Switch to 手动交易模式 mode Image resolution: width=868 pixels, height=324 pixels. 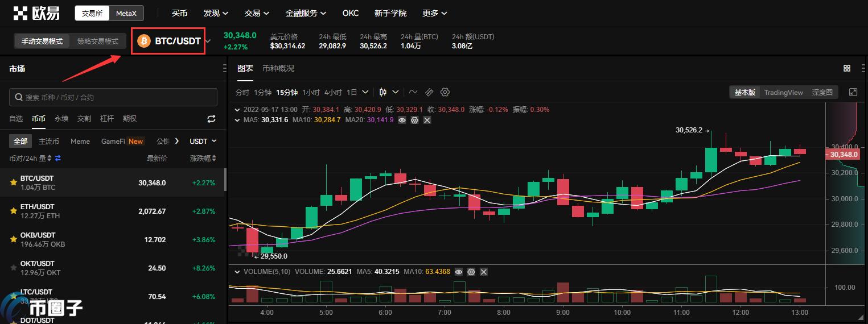(42, 41)
